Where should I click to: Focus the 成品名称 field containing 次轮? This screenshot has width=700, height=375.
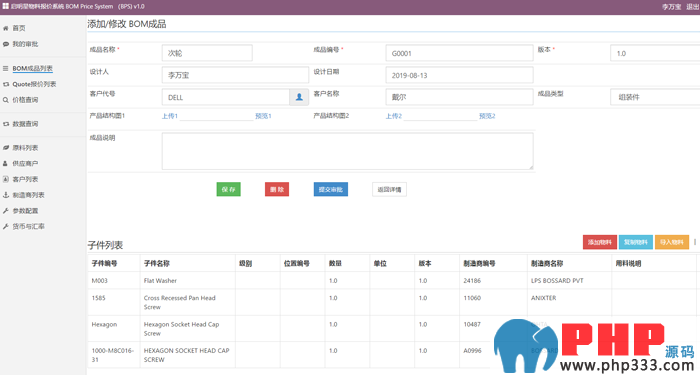[207, 53]
